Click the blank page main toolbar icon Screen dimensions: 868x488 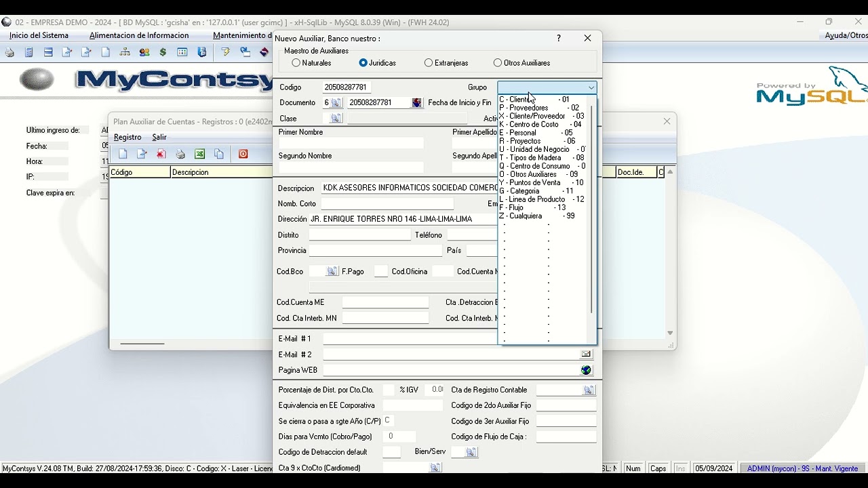coord(106,52)
